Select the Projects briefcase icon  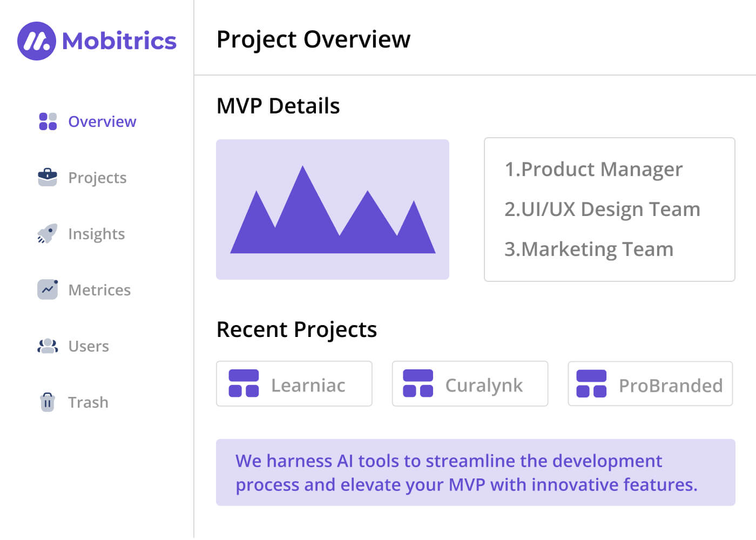pos(48,177)
